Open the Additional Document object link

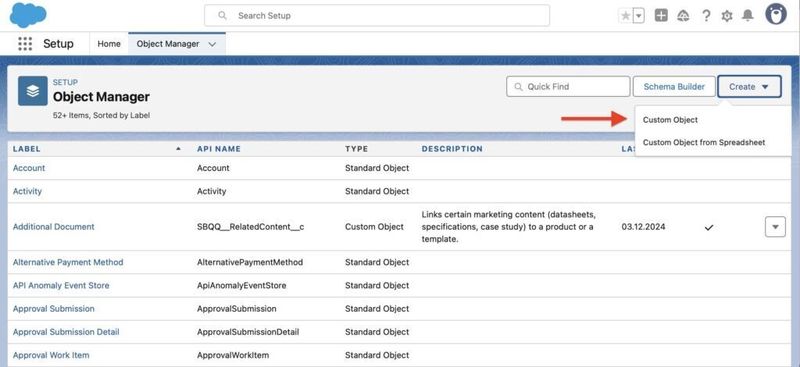tap(54, 227)
